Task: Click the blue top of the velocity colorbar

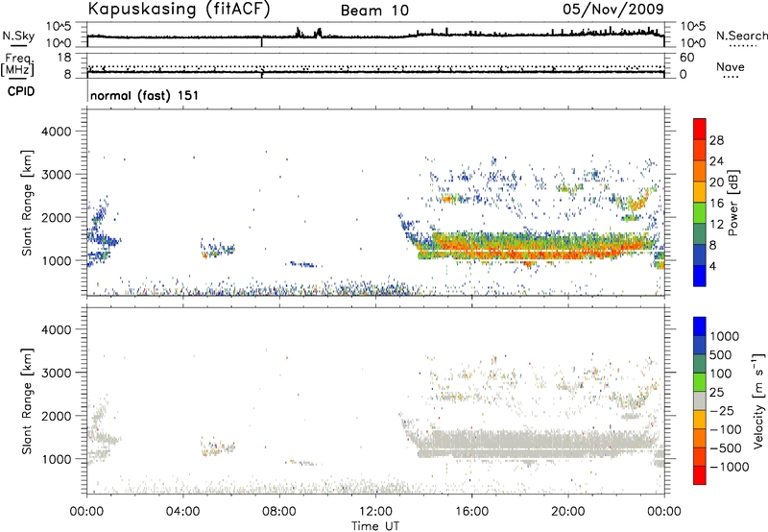Action: click(x=700, y=326)
